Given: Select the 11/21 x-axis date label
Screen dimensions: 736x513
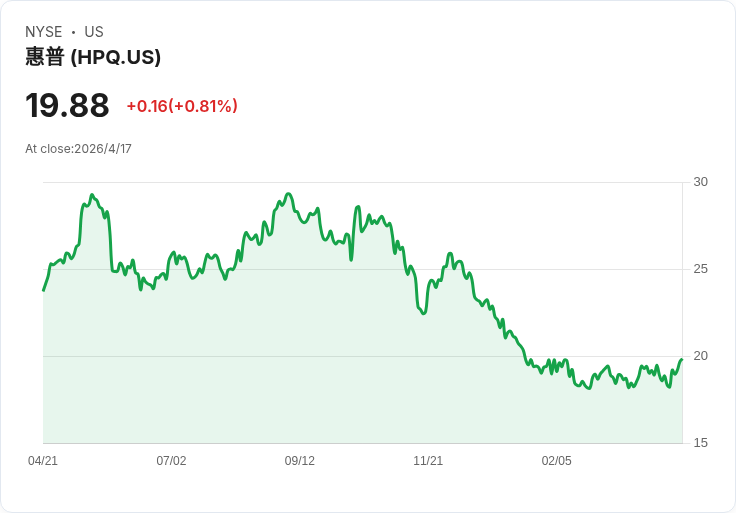Looking at the screenshot, I should point(428,461).
